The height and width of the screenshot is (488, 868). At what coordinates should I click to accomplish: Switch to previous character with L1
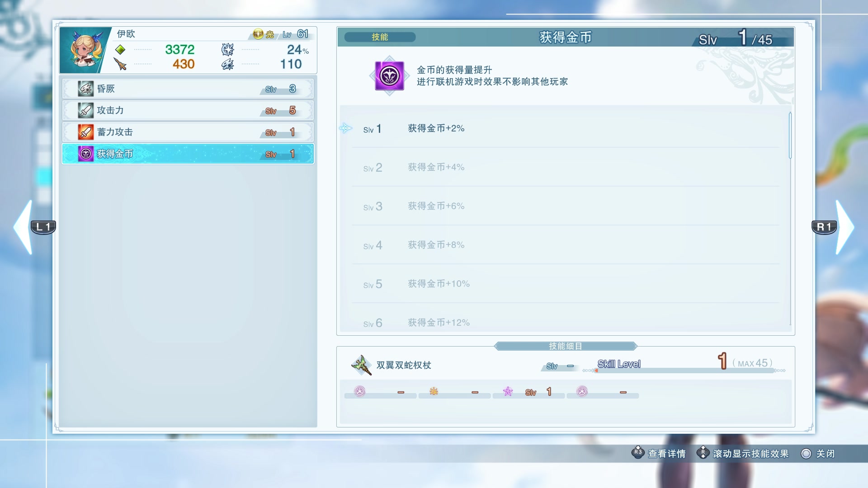(43, 227)
